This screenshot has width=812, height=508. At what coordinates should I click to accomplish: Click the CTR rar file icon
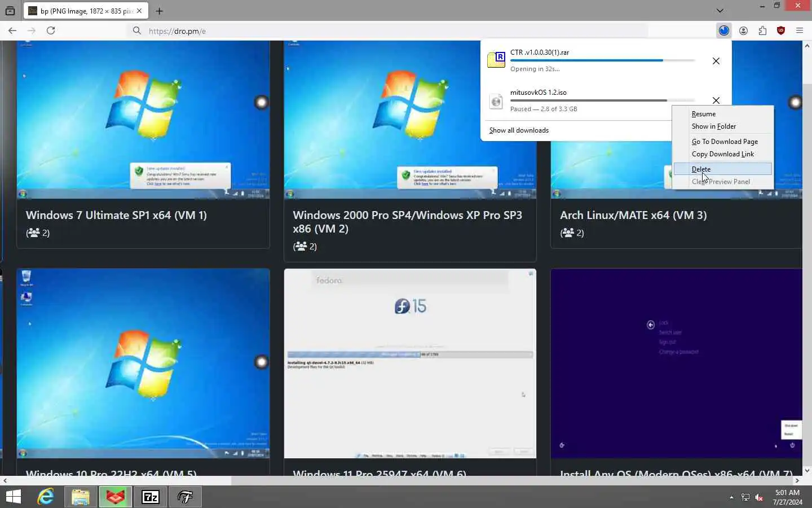(x=496, y=59)
